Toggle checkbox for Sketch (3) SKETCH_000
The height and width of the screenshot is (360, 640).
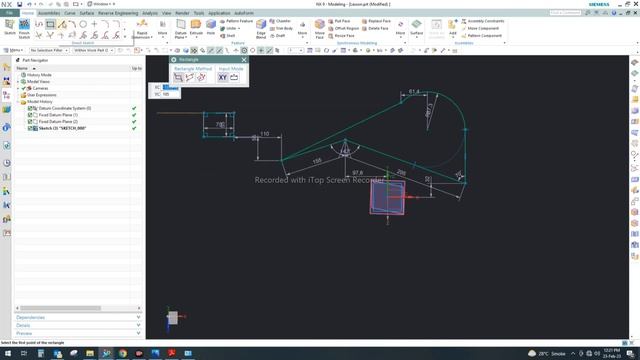(30, 128)
